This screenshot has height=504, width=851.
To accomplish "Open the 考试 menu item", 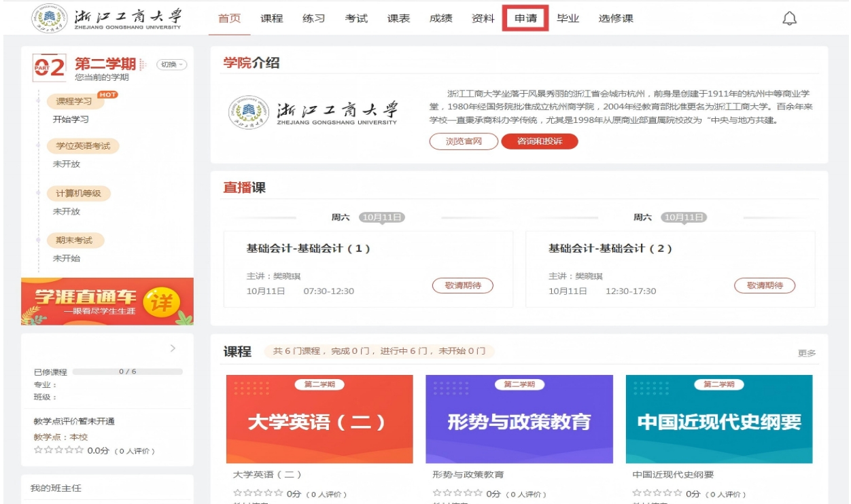I will point(356,18).
